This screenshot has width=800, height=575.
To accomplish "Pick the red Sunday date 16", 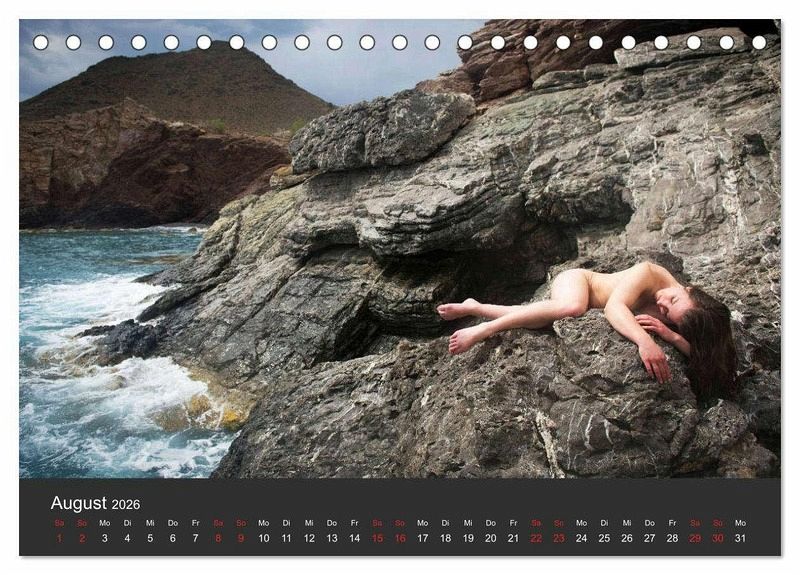I will coord(400,538).
